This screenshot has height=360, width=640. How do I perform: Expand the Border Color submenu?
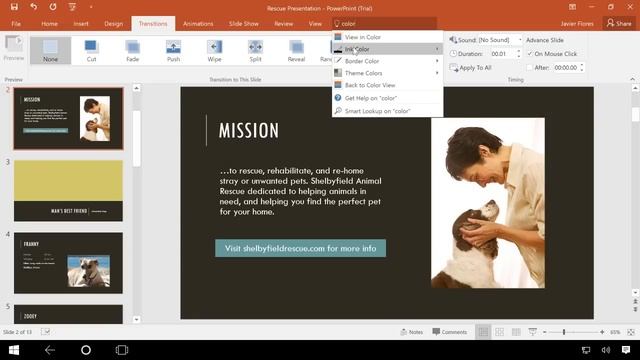(387, 61)
